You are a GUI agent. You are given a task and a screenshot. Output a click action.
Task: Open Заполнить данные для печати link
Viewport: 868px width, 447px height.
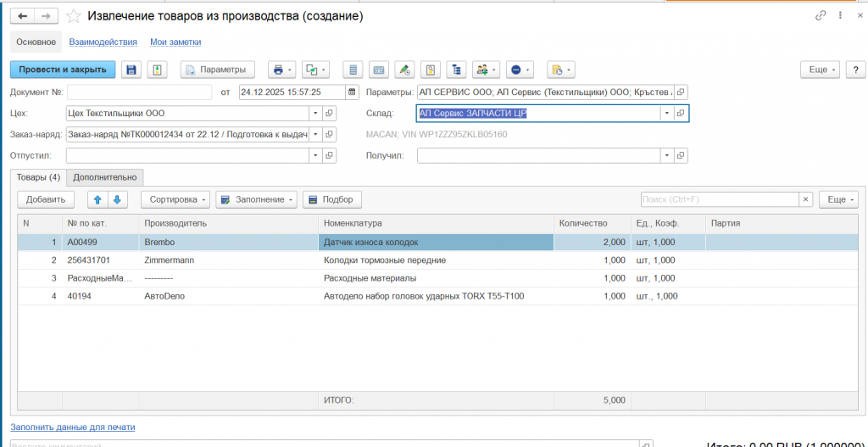tap(73, 427)
